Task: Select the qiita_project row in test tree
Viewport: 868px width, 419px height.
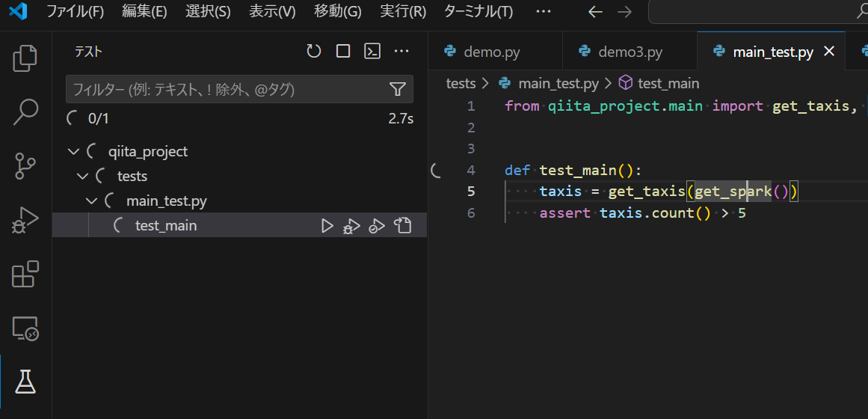Action: coord(239,151)
